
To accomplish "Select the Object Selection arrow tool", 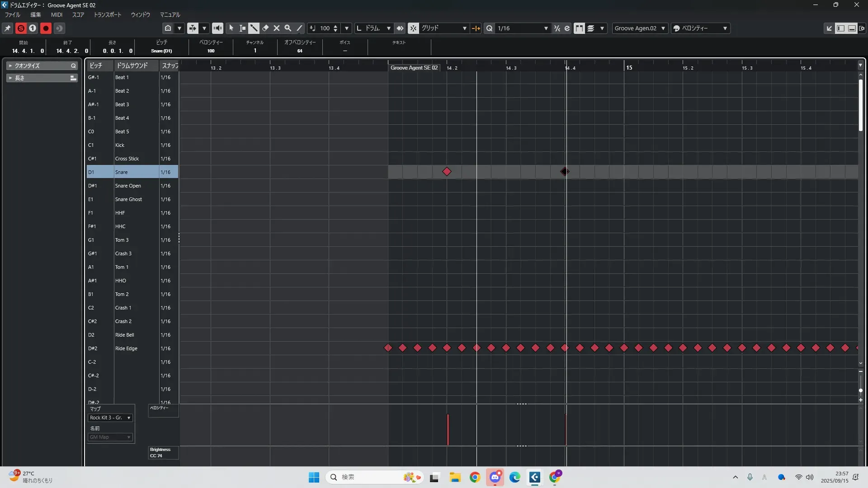I will click(x=231, y=28).
